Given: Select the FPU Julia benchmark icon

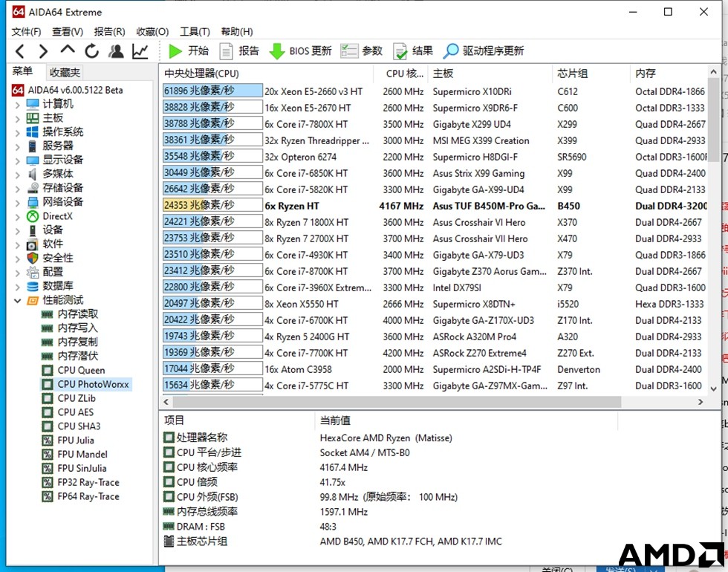Looking at the screenshot, I should coord(48,440).
